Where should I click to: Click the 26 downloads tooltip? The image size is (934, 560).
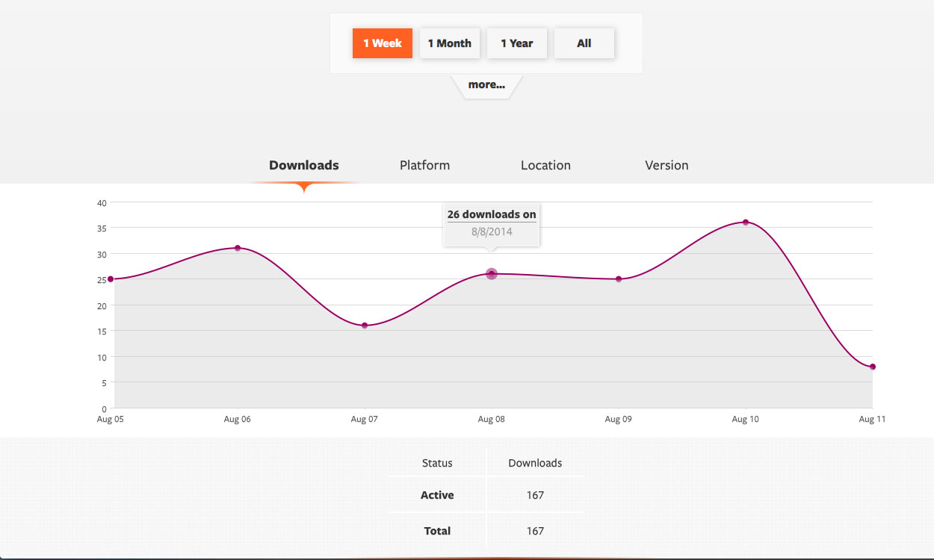coord(492,223)
